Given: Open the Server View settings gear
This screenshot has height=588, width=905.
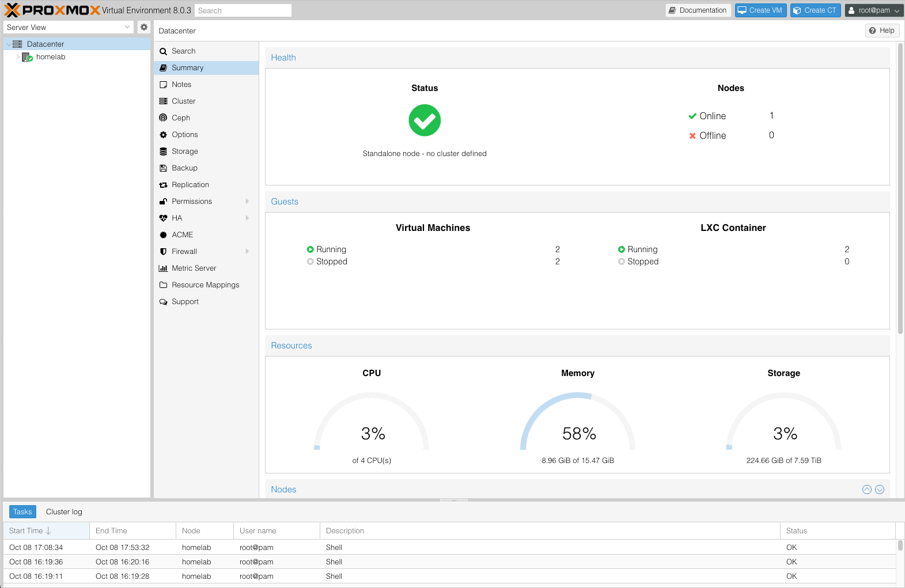Looking at the screenshot, I should (144, 27).
